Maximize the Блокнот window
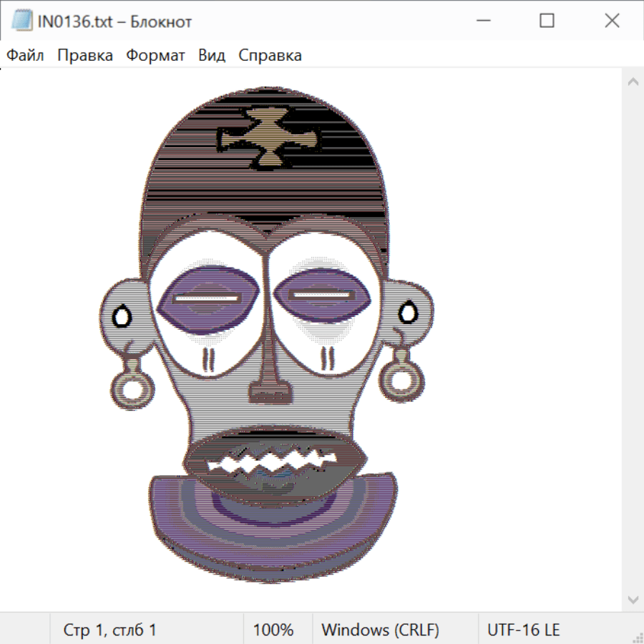The height and width of the screenshot is (644, 644). pos(547,21)
